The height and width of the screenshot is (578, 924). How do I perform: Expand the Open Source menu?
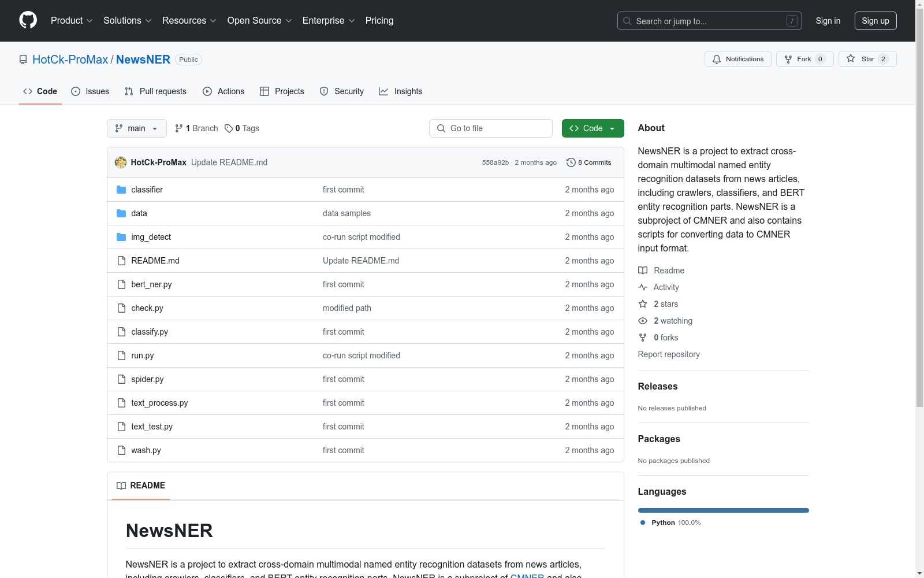pyautogui.click(x=260, y=20)
